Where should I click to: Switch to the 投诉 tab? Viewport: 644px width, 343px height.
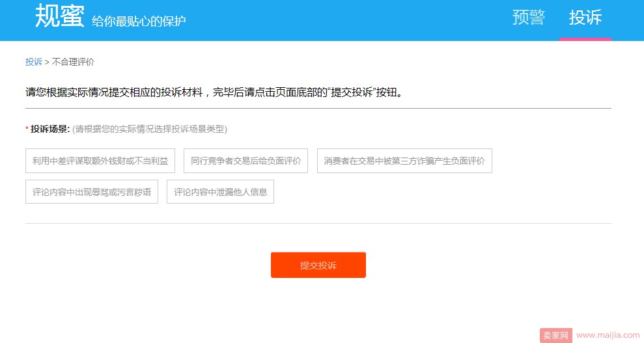[585, 18]
